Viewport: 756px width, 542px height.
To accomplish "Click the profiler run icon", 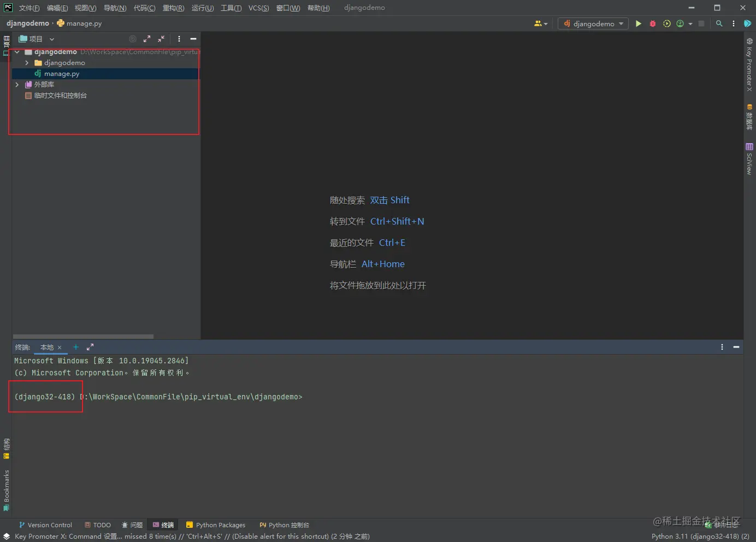I will tap(680, 23).
